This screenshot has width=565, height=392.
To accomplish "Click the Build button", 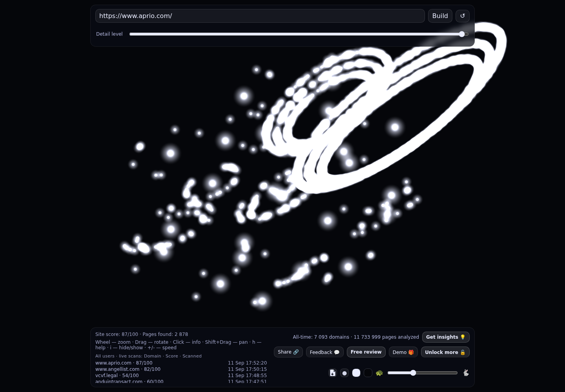I will (x=440, y=16).
